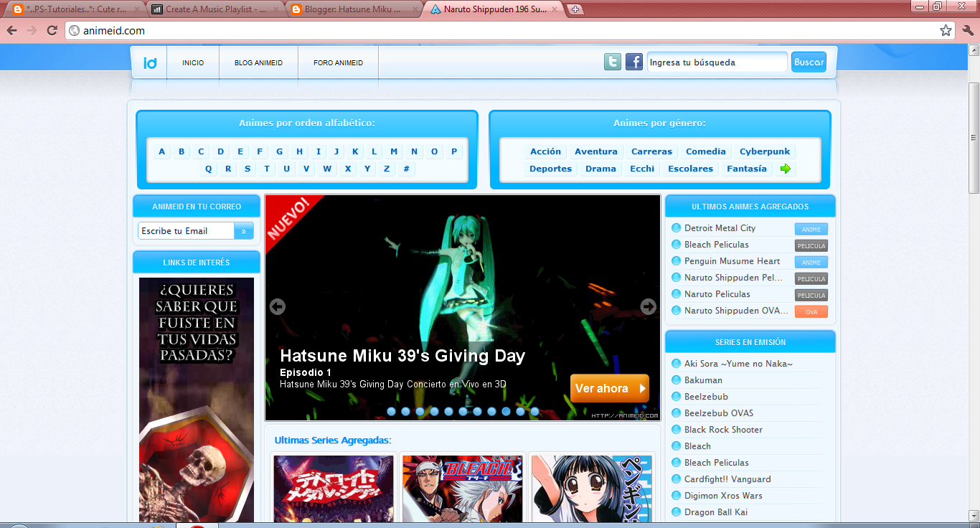Select Fantasía genre
Screen dimensions: 980x528
coord(747,169)
